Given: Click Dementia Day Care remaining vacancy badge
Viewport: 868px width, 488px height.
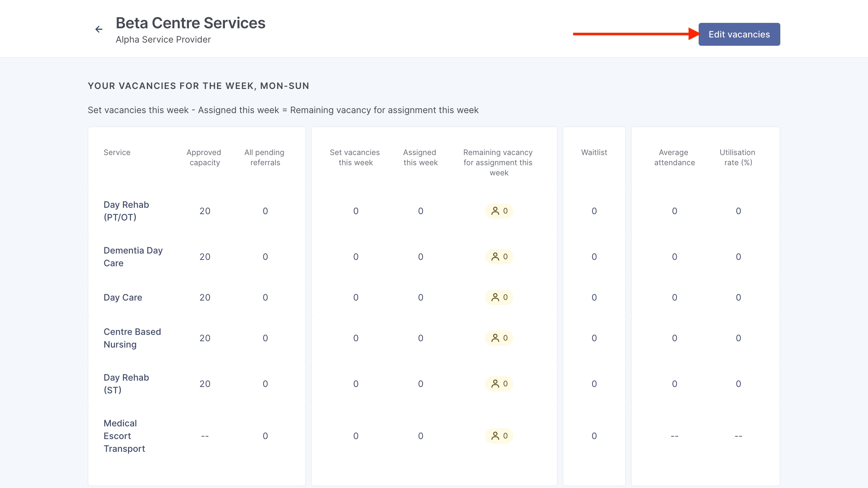Looking at the screenshot, I should click(x=499, y=257).
